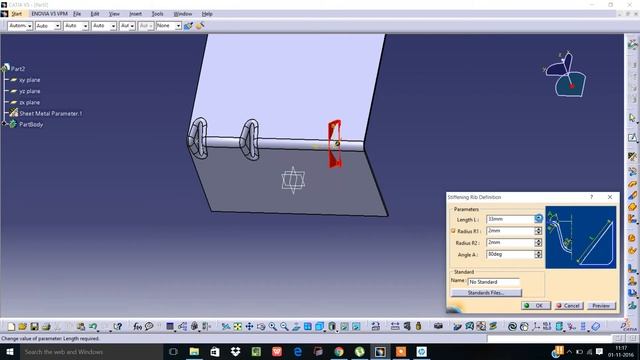This screenshot has width=640, height=360.
Task: Open the None dropdown
Action: pyautogui.click(x=169, y=26)
